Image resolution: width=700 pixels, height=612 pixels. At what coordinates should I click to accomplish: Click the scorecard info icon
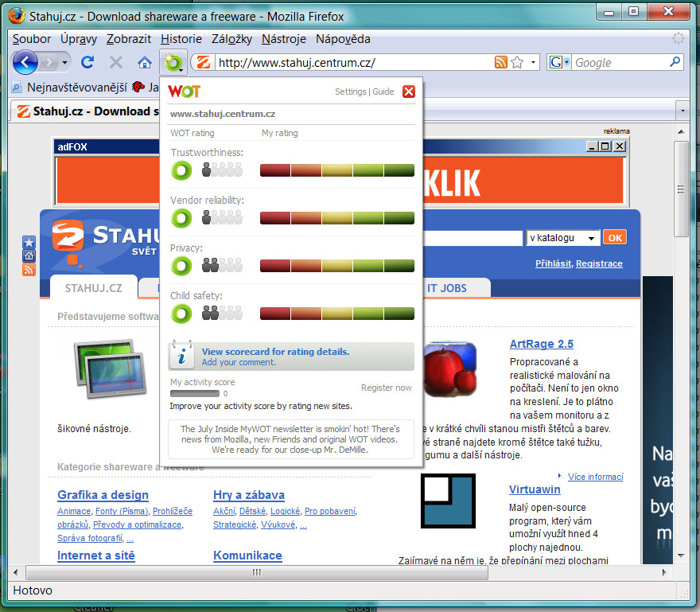point(183,356)
